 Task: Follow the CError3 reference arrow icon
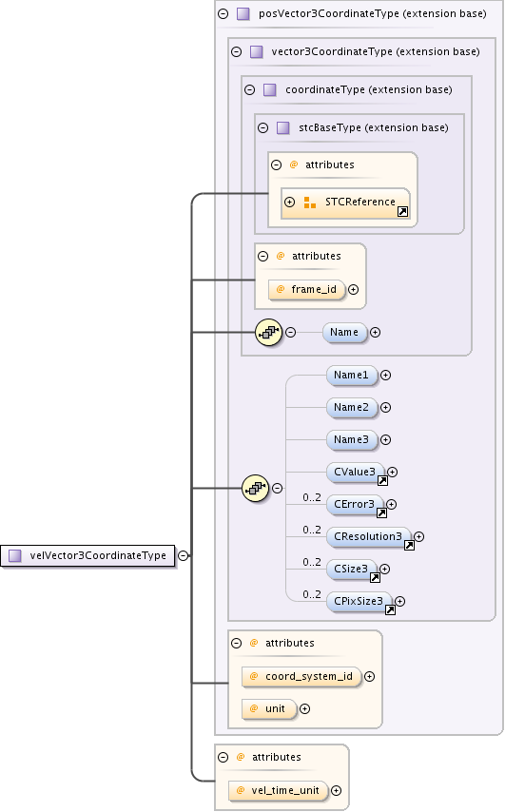(x=381, y=513)
